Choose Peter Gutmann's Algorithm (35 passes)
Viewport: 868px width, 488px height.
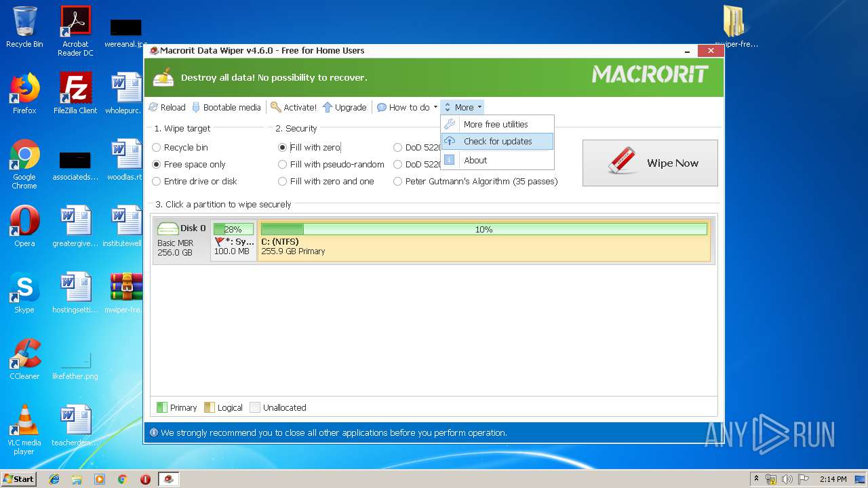pyautogui.click(x=475, y=181)
